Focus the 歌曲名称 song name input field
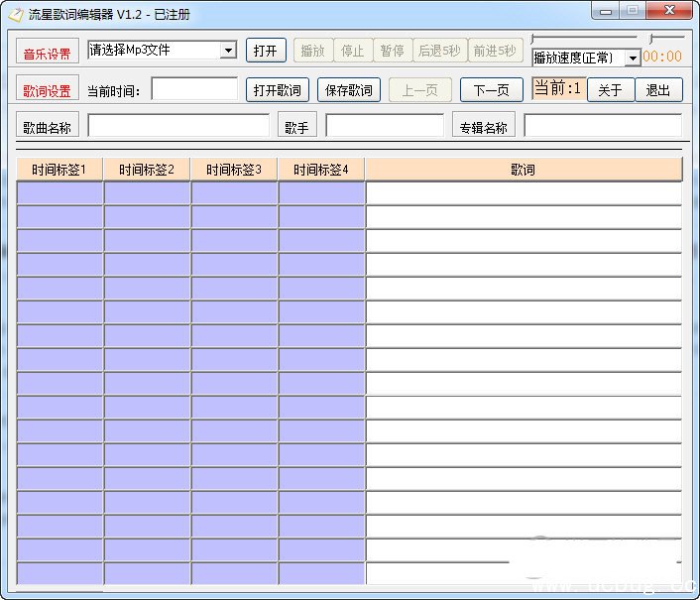This screenshot has height=600, width=700. 178,127
